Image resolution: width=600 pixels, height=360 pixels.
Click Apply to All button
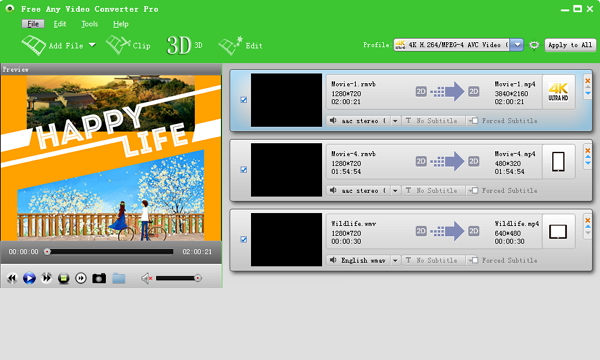point(570,45)
